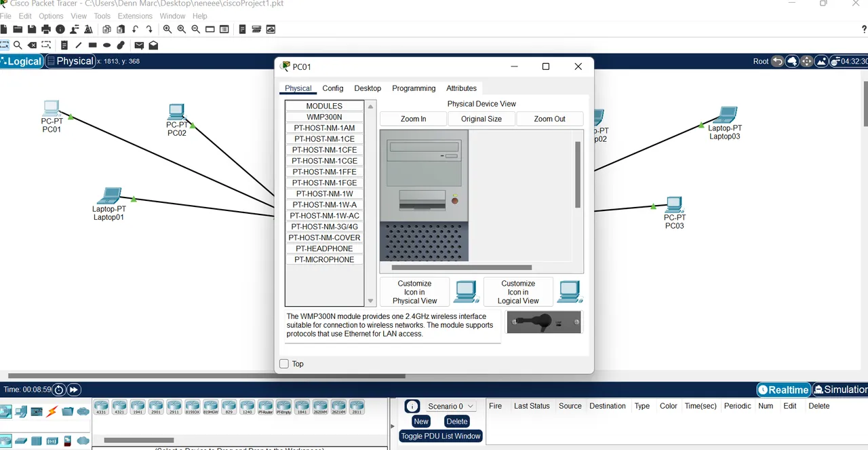
Task: Click Customize Icon in Physical View
Action: (414, 292)
